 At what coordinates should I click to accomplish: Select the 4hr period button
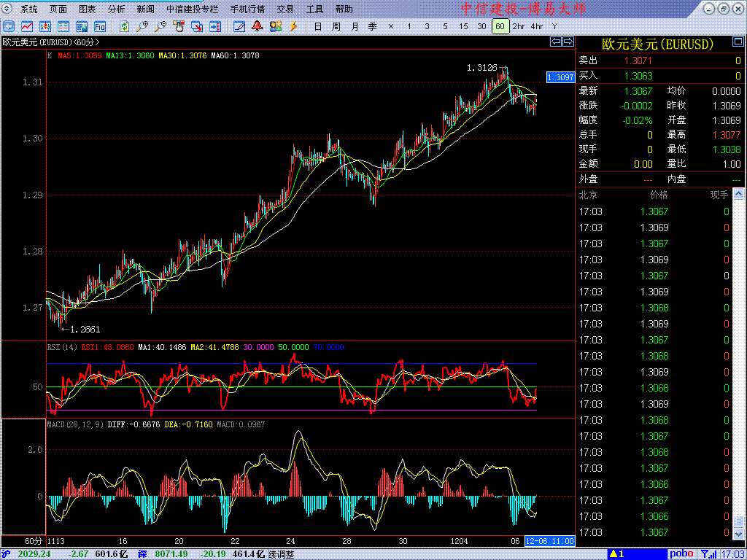click(x=536, y=27)
